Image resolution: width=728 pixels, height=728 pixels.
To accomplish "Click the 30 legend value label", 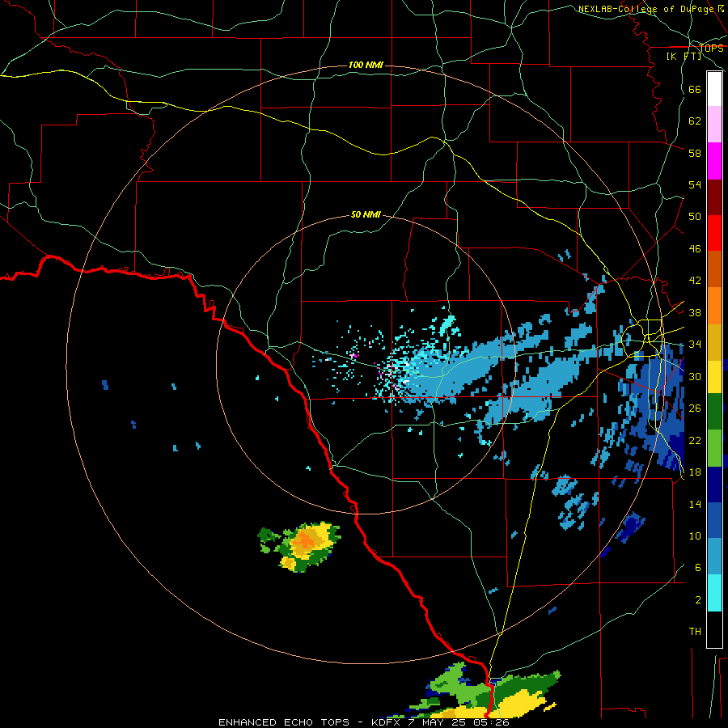I will [x=695, y=376].
